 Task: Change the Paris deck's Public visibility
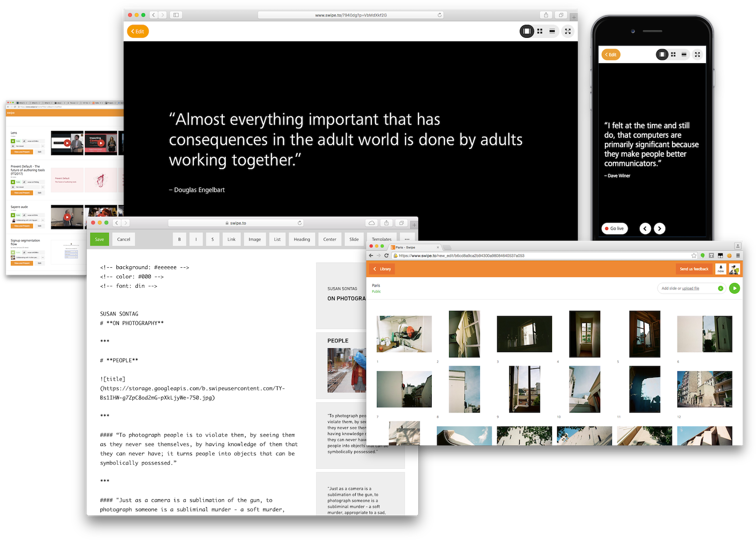(x=376, y=292)
